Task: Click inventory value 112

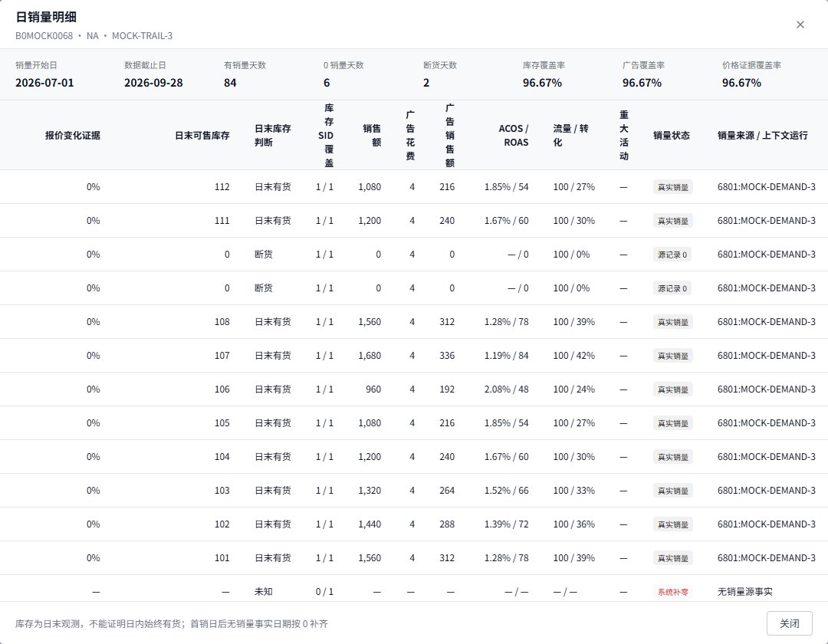Action: (x=222, y=187)
